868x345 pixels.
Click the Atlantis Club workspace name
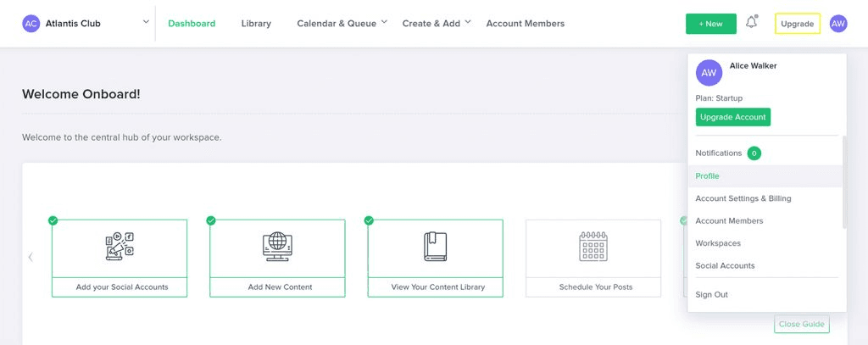tap(73, 24)
